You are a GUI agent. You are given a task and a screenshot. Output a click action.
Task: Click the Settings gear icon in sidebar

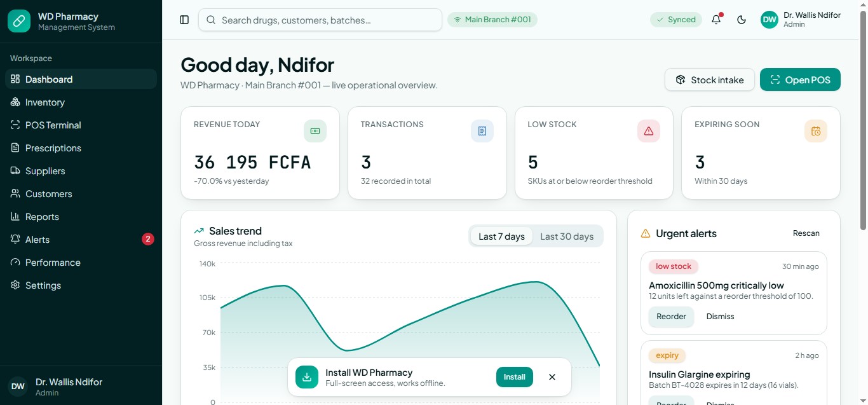pyautogui.click(x=15, y=285)
